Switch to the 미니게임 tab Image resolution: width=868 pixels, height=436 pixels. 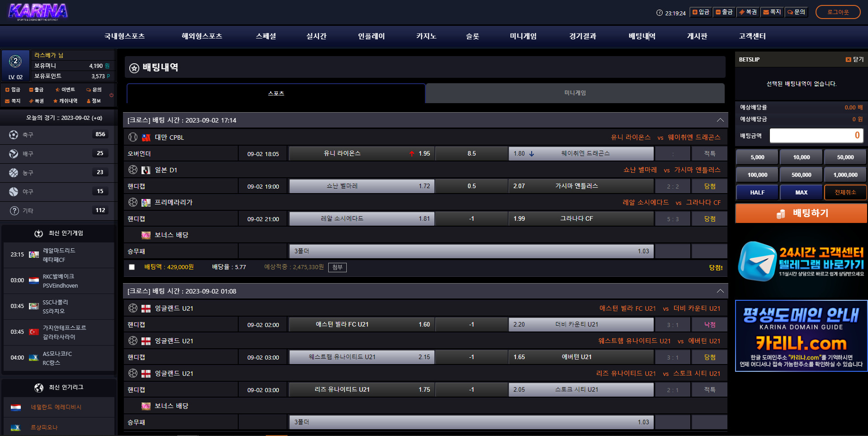(575, 93)
